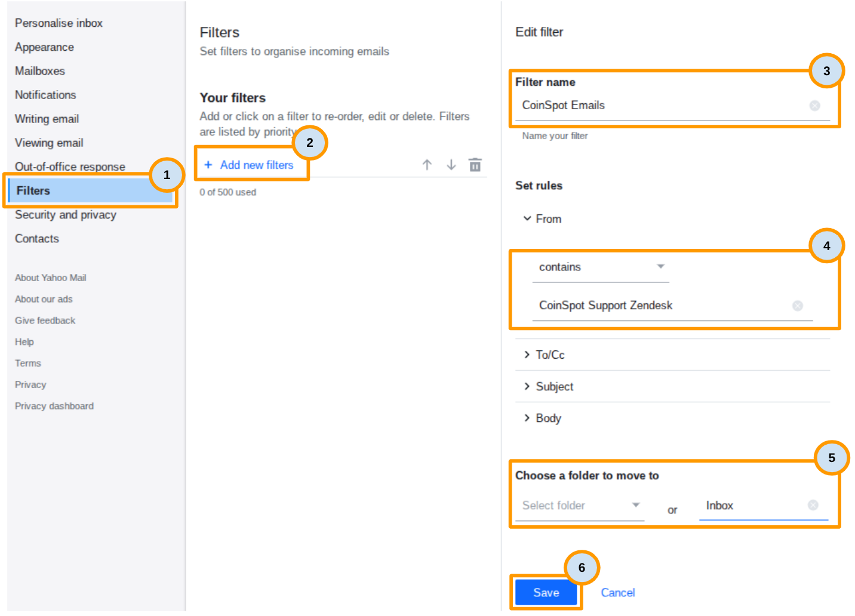Open Contacts settings

[x=36, y=238]
